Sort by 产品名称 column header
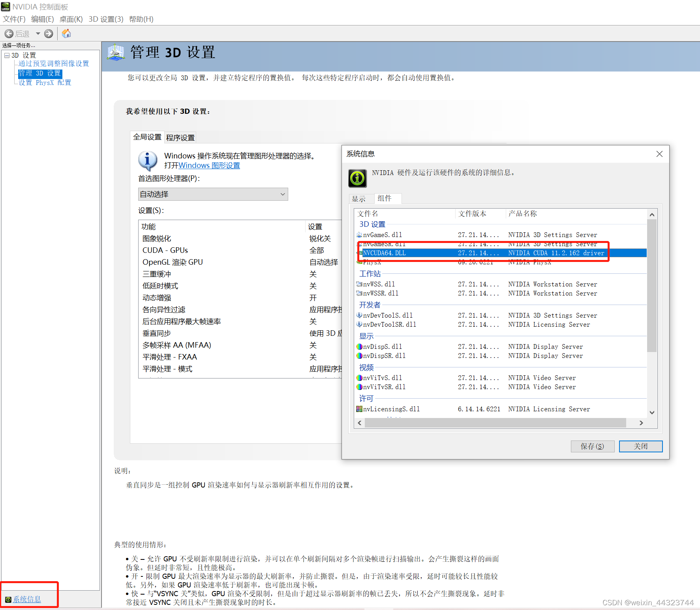The height and width of the screenshot is (610, 700). 576,214
